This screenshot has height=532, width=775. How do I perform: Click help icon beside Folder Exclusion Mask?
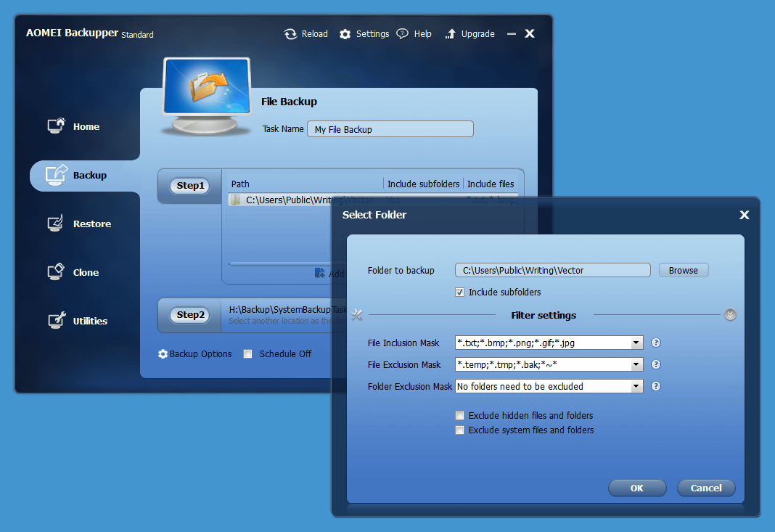(656, 386)
